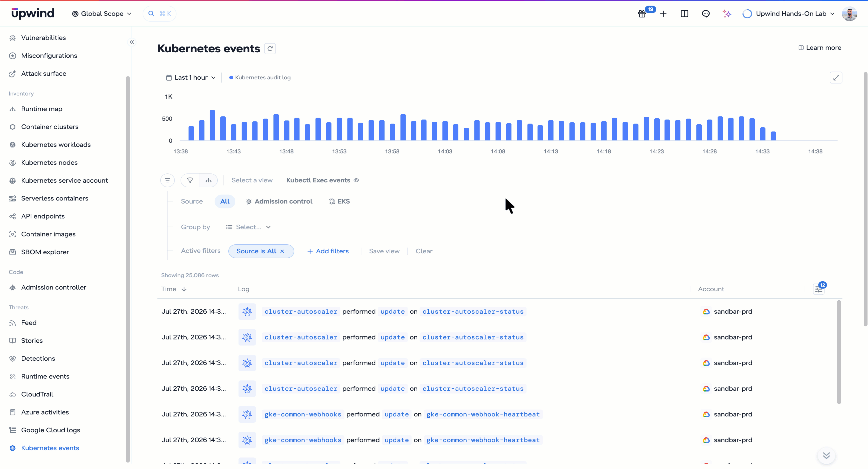This screenshot has height=469, width=868.
Task: Open the Kubectl Exec events view
Action: 318,180
